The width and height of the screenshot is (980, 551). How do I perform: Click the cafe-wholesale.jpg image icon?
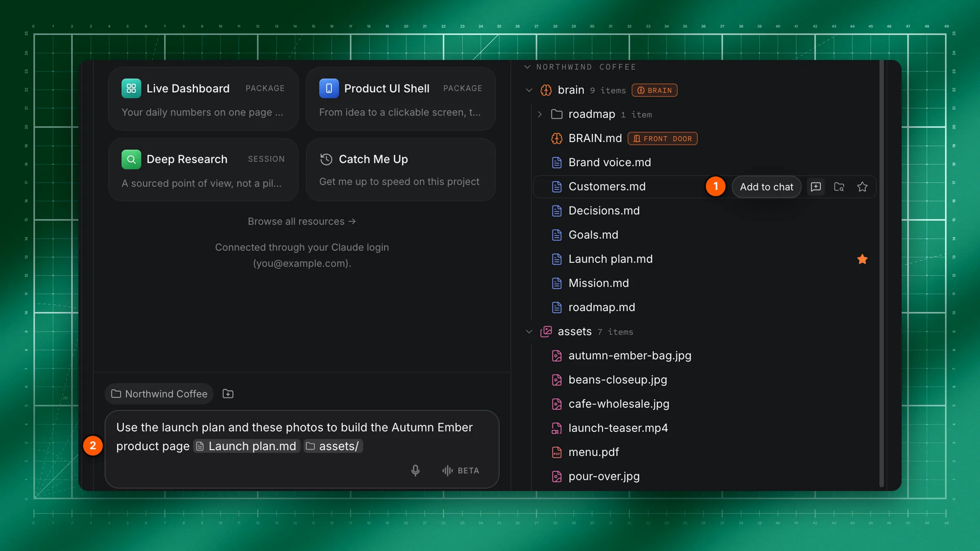(x=557, y=404)
